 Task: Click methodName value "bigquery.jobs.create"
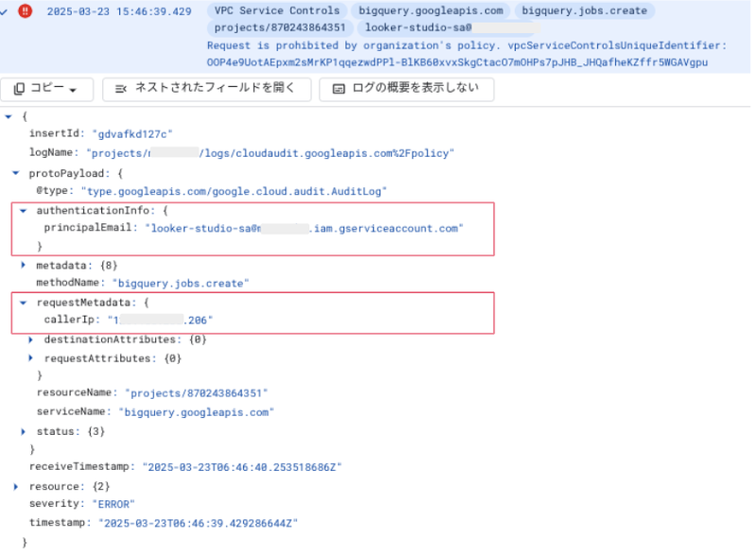click(x=180, y=284)
